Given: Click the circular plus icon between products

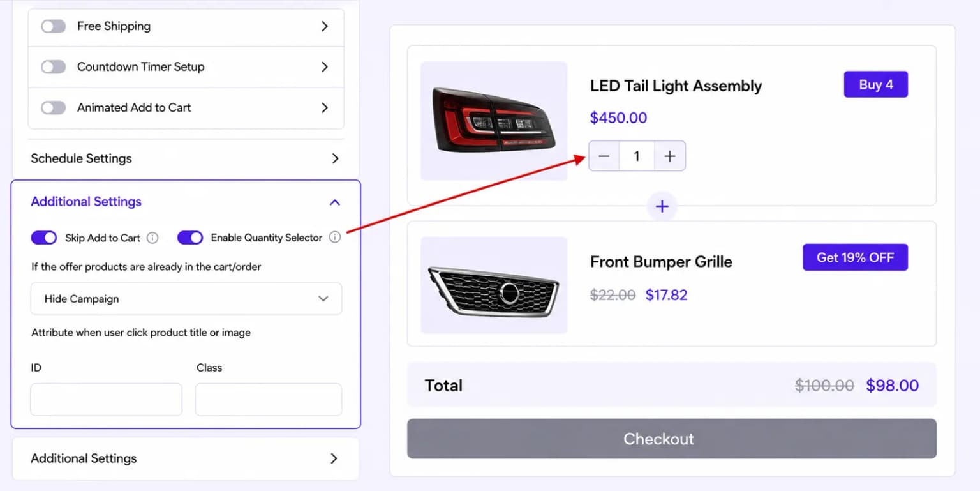Looking at the screenshot, I should pyautogui.click(x=662, y=207).
